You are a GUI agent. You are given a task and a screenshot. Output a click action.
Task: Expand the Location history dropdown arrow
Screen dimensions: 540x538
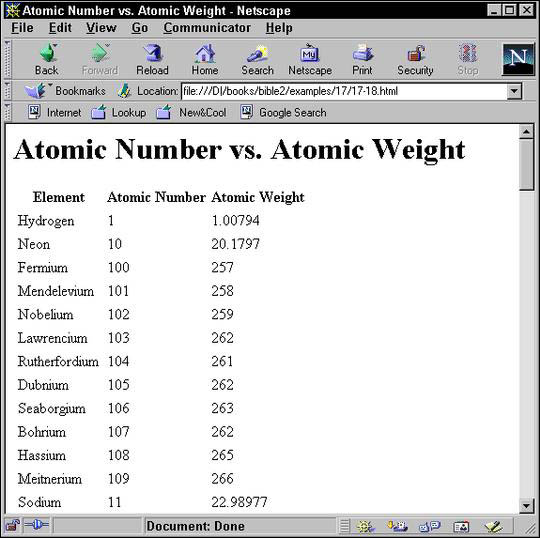(x=514, y=91)
